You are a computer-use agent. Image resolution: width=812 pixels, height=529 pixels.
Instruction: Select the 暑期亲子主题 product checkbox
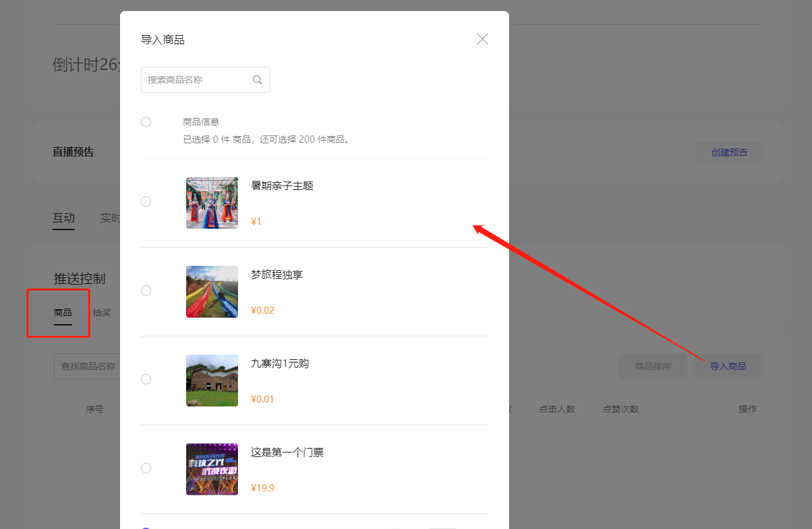coord(146,202)
